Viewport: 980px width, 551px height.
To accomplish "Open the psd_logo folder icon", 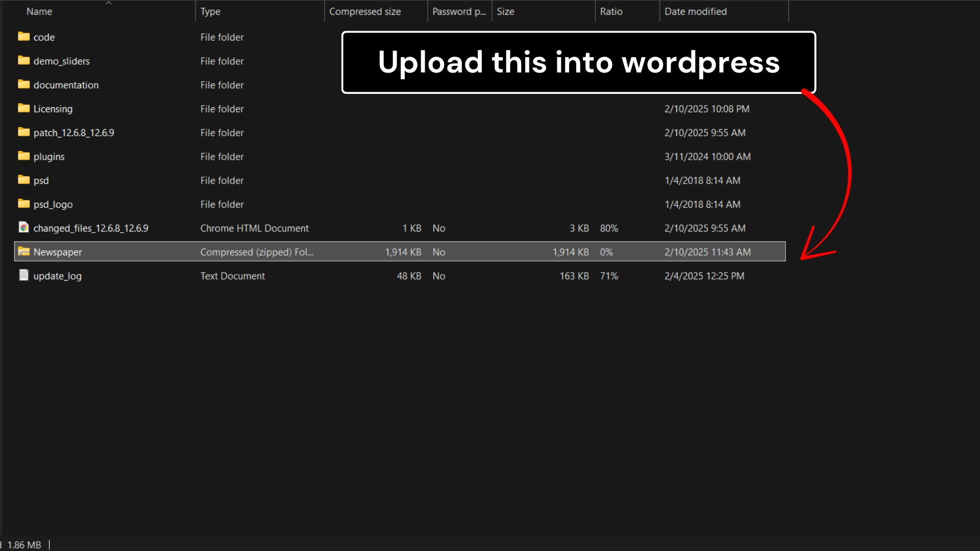I will pos(23,204).
